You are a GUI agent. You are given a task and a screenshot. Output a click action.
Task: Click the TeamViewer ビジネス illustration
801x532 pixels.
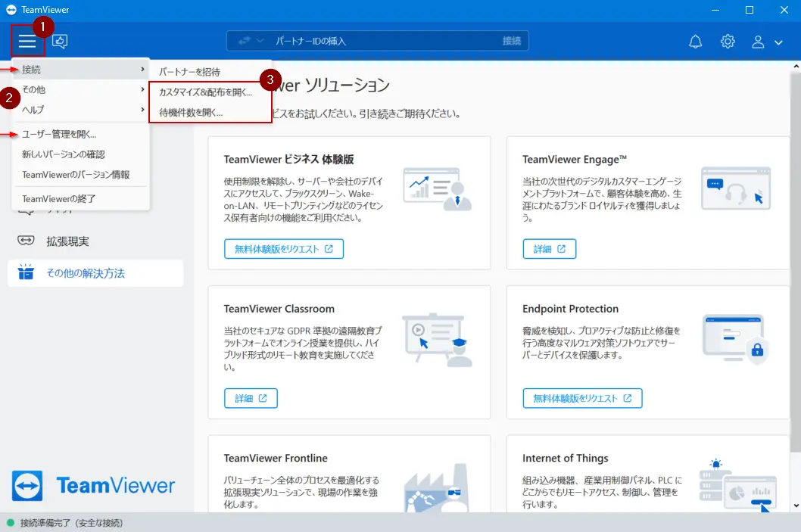tap(437, 189)
